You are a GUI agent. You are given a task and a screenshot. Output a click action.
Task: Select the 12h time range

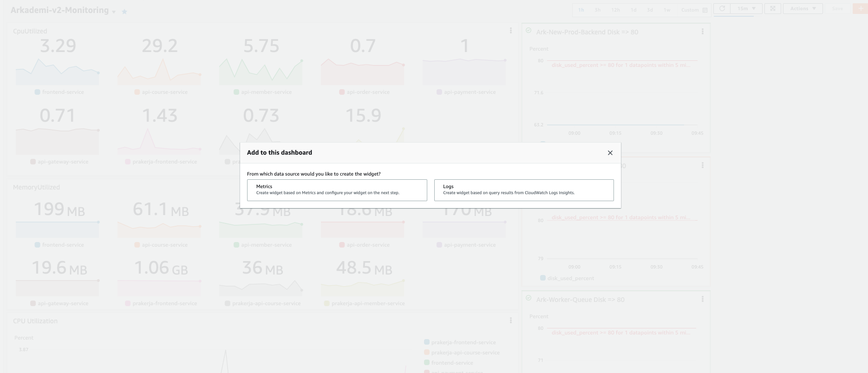[x=616, y=10]
